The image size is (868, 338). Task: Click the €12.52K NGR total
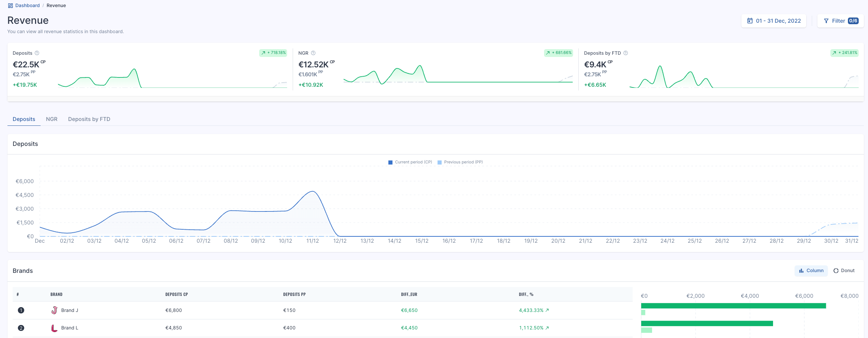click(314, 65)
